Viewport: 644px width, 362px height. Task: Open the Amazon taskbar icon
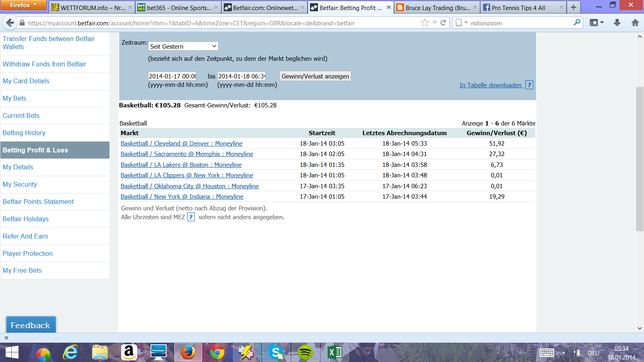pyautogui.click(x=129, y=353)
